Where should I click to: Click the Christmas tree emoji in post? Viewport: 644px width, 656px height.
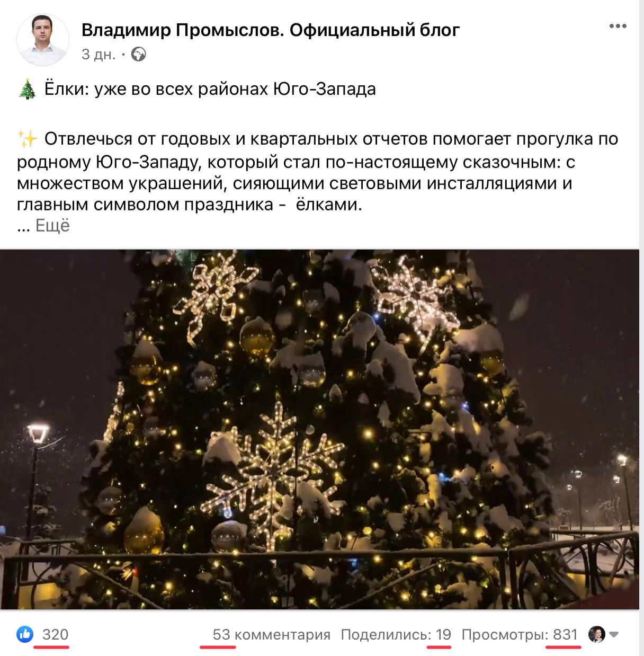point(26,90)
